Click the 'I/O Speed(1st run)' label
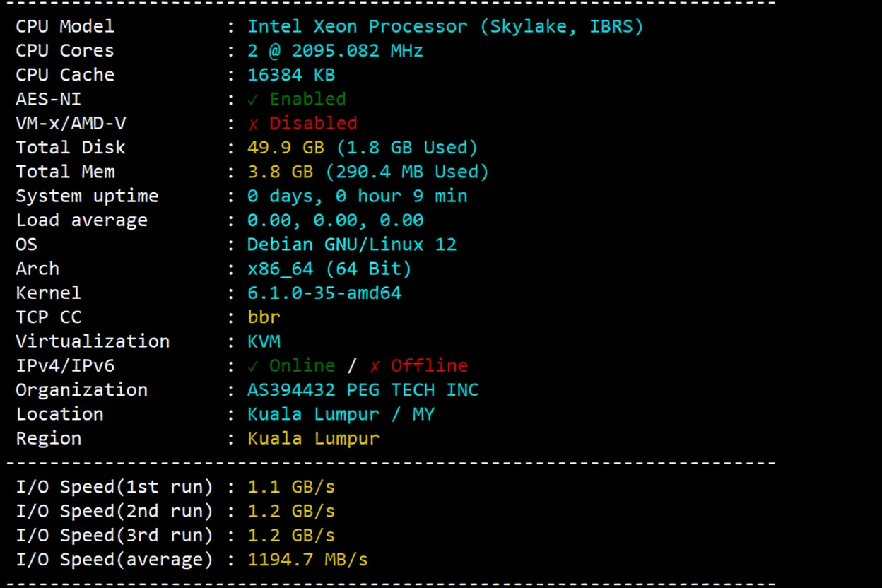Viewport: 882px width, 588px height. click(x=114, y=488)
